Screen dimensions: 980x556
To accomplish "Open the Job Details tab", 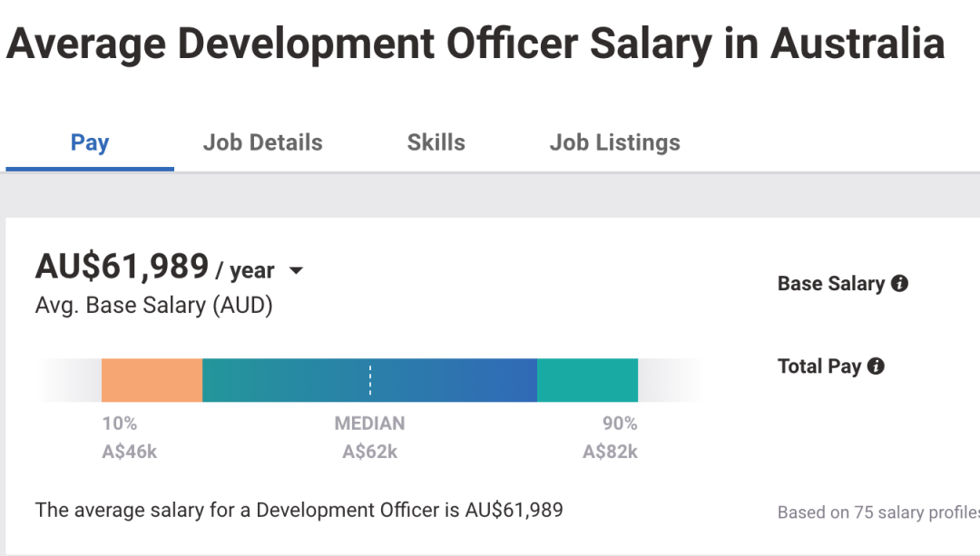I will (x=262, y=142).
